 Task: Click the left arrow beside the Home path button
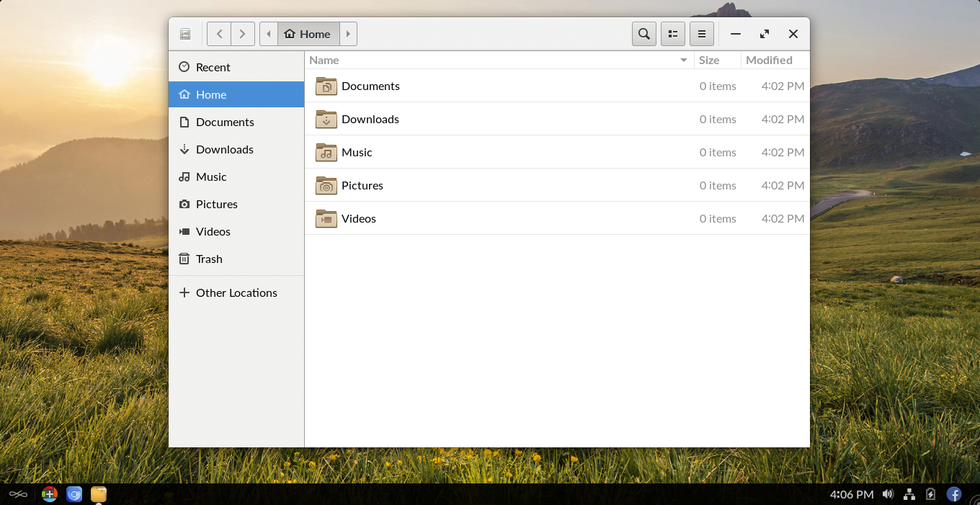269,34
